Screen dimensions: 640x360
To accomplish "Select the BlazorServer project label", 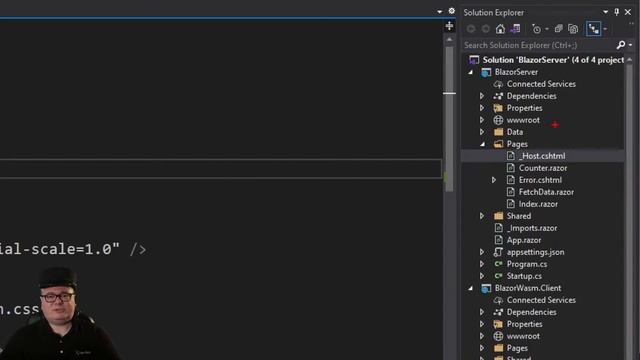I will tap(516, 72).
